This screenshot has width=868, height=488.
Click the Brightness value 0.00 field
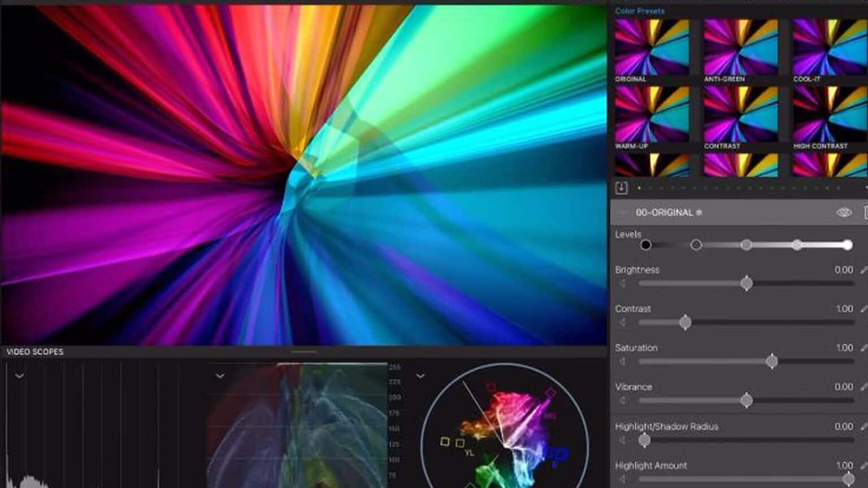click(844, 270)
